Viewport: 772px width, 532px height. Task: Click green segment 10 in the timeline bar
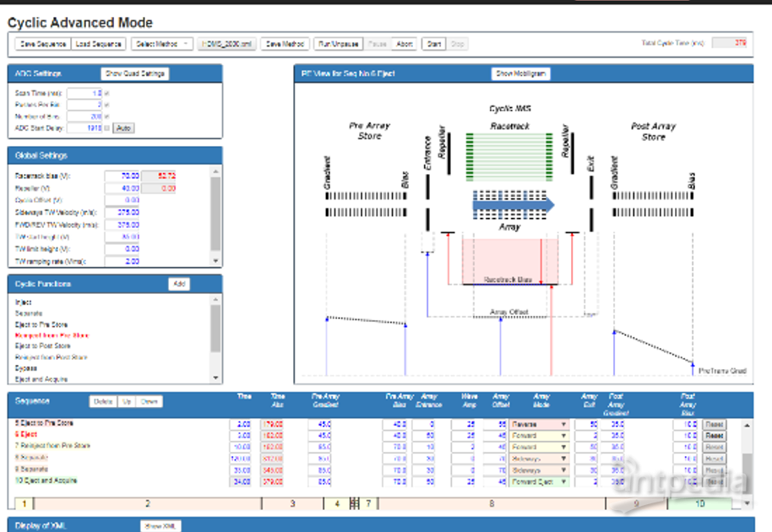(699, 504)
